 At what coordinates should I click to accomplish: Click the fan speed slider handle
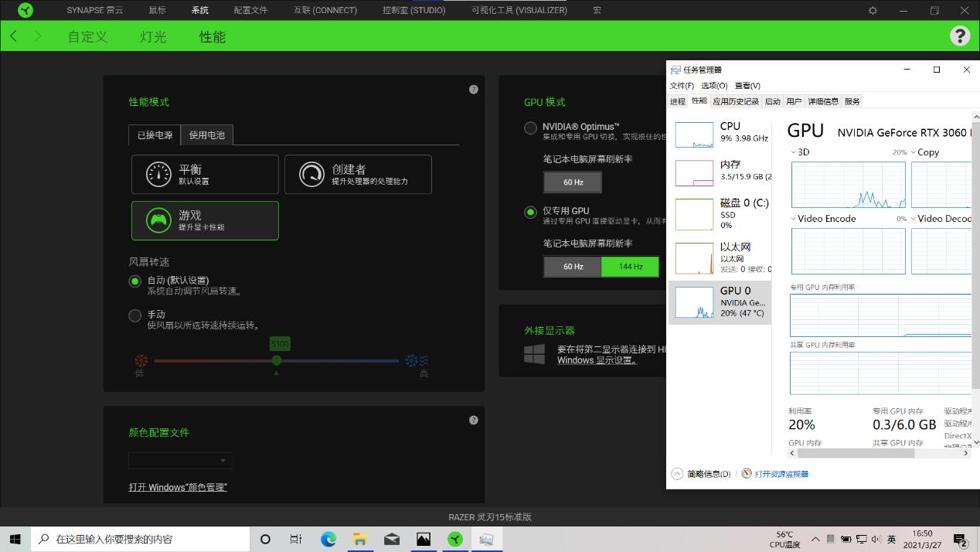(277, 360)
